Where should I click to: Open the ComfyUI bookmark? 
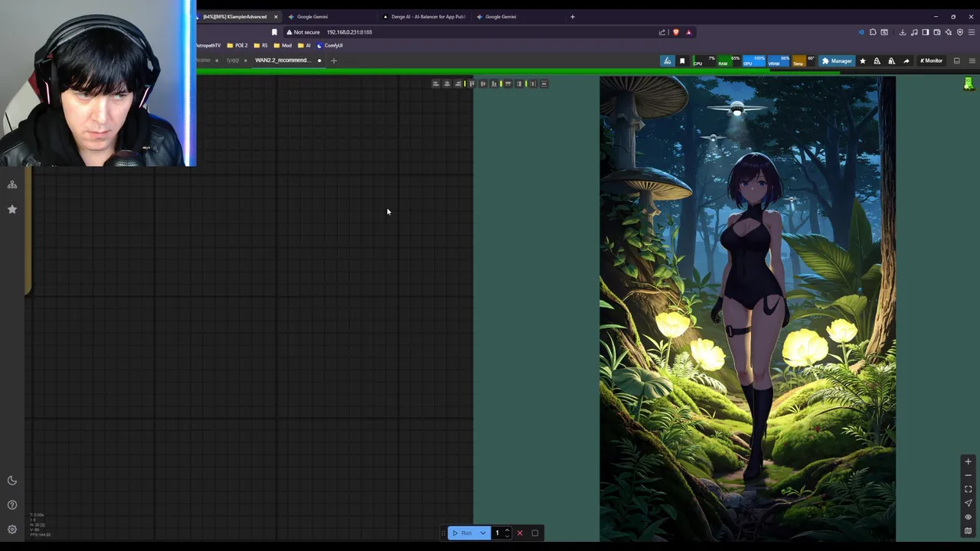click(329, 45)
